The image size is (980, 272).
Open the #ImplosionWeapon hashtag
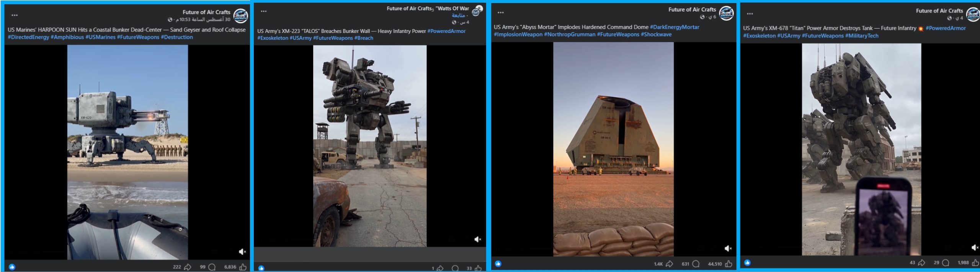tap(518, 34)
